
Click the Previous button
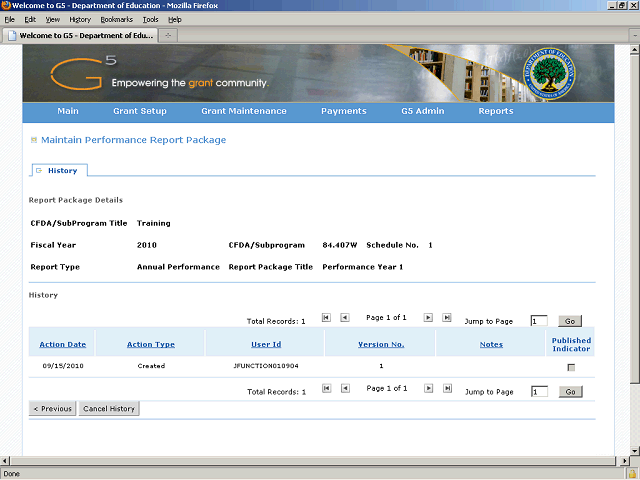coord(52,409)
